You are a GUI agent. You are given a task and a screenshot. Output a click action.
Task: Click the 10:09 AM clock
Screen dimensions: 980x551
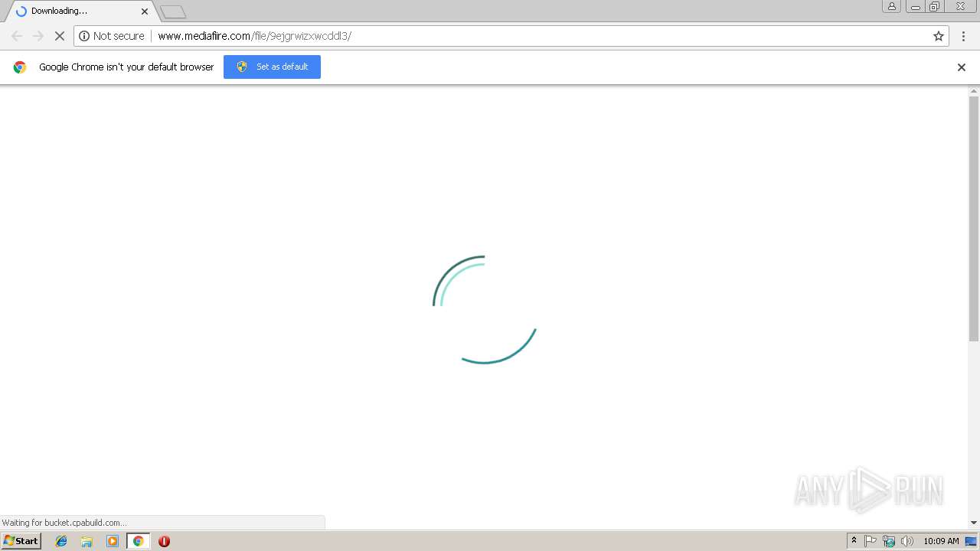[941, 541]
